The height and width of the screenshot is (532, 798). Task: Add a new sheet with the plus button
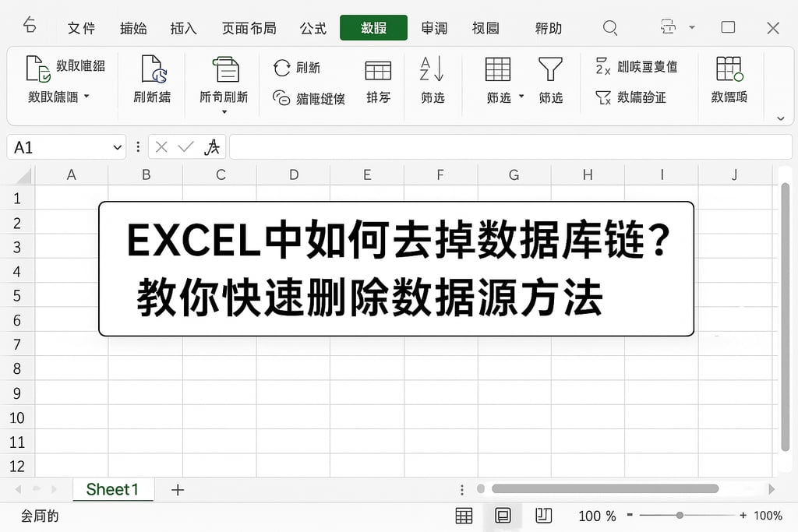point(178,489)
